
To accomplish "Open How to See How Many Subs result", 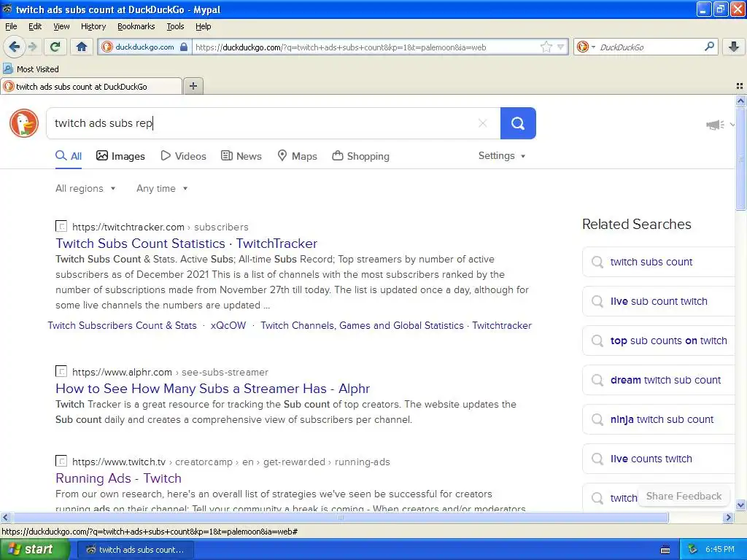I will coord(212,389).
